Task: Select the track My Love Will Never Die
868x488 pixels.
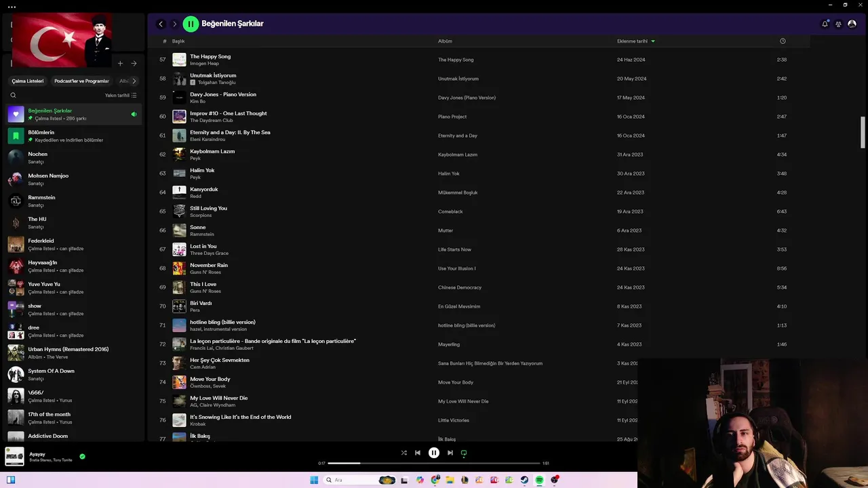Action: pyautogui.click(x=219, y=398)
